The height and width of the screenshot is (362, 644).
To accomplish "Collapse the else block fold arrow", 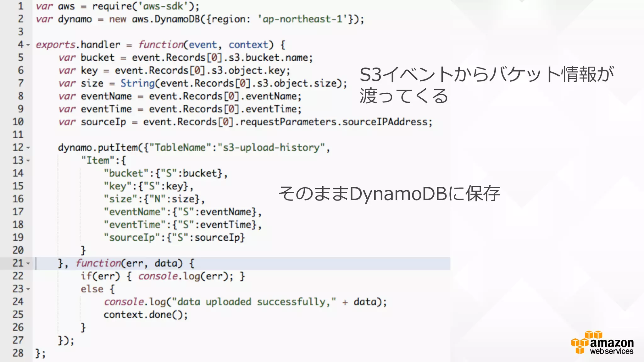I will coord(28,289).
